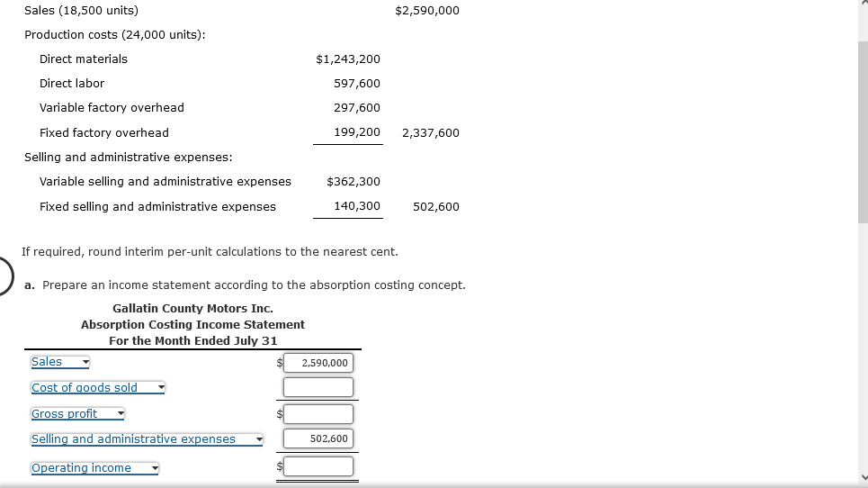This screenshot has width=868, height=488.
Task: Click the Absorption Costing Income Statement title
Action: [x=192, y=325]
